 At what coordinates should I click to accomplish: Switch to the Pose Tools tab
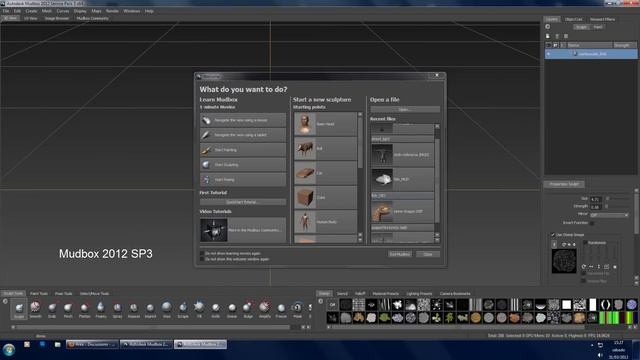point(63,293)
